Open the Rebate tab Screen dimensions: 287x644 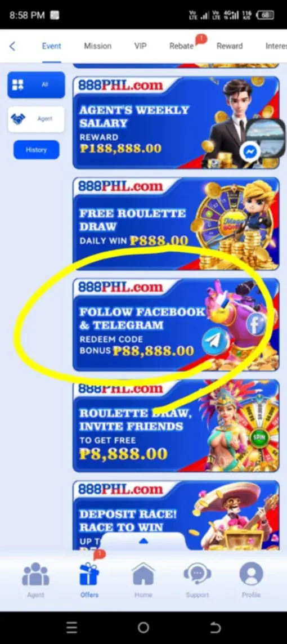coord(181,46)
